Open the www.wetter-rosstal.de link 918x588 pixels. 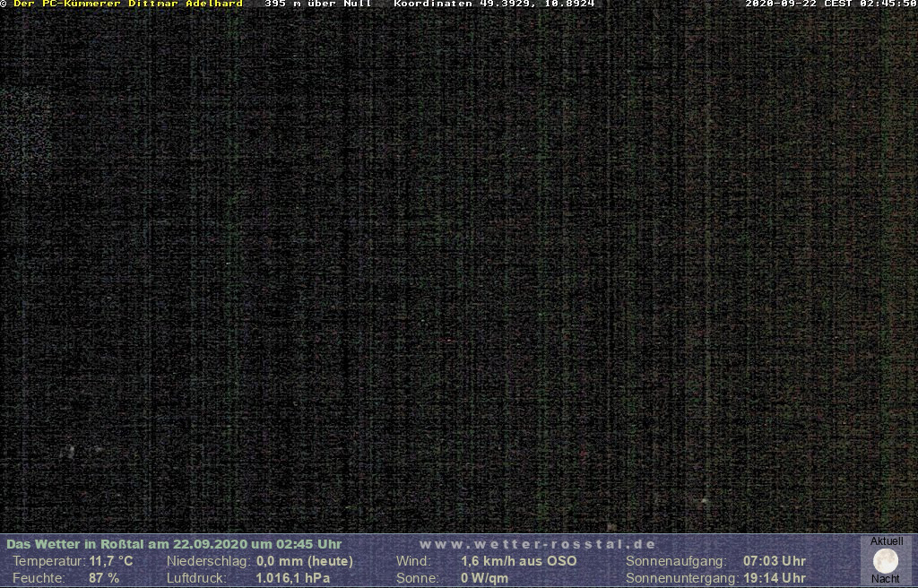pos(537,544)
